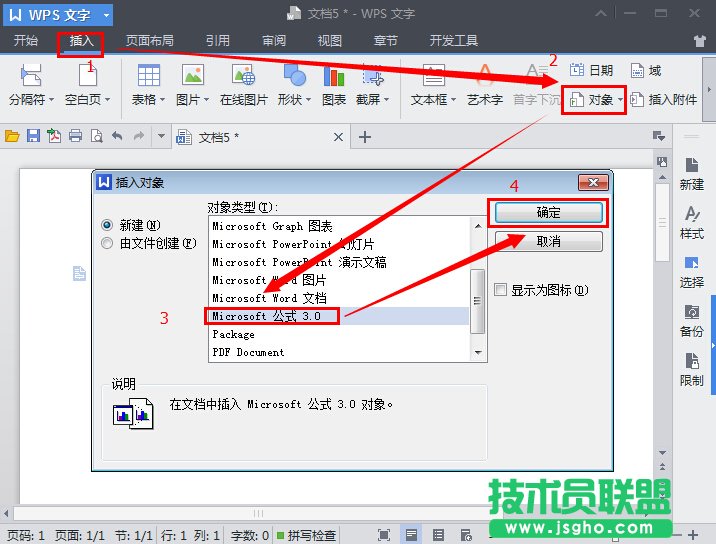Screen dimensions: 716x544
Task: Open the 插入 ribbon tab
Action: point(81,41)
